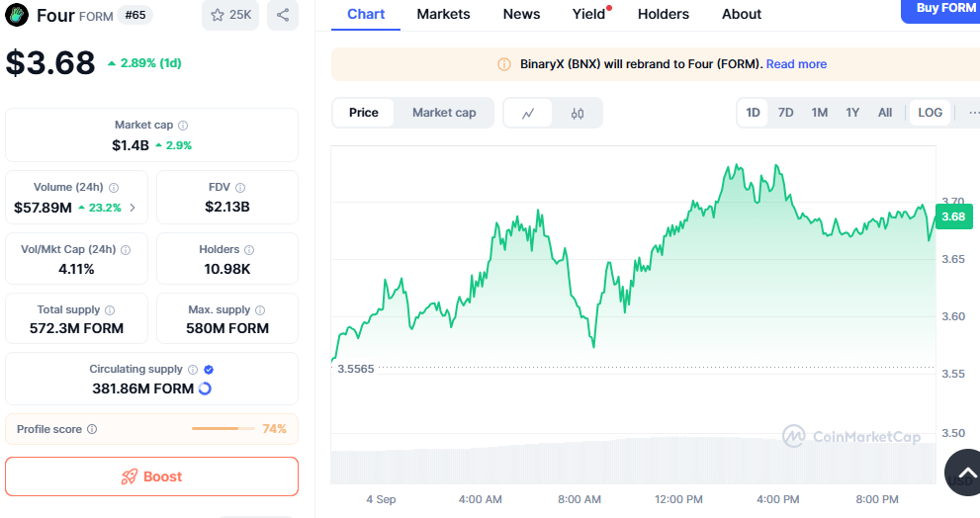This screenshot has height=518, width=980.
Task: Expand the Volume (24h) chevron arrow
Action: tap(133, 208)
